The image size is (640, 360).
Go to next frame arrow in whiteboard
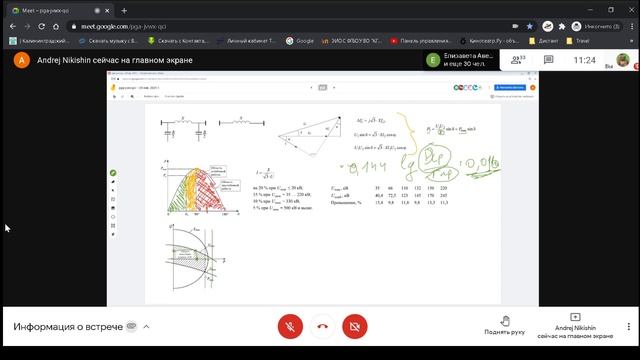pyautogui.click(x=334, y=87)
